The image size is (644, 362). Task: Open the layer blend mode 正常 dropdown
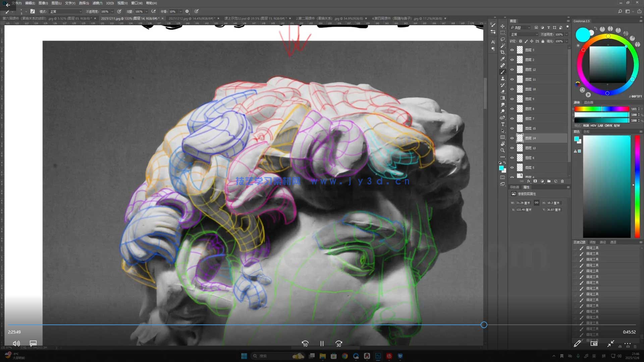pos(524,35)
